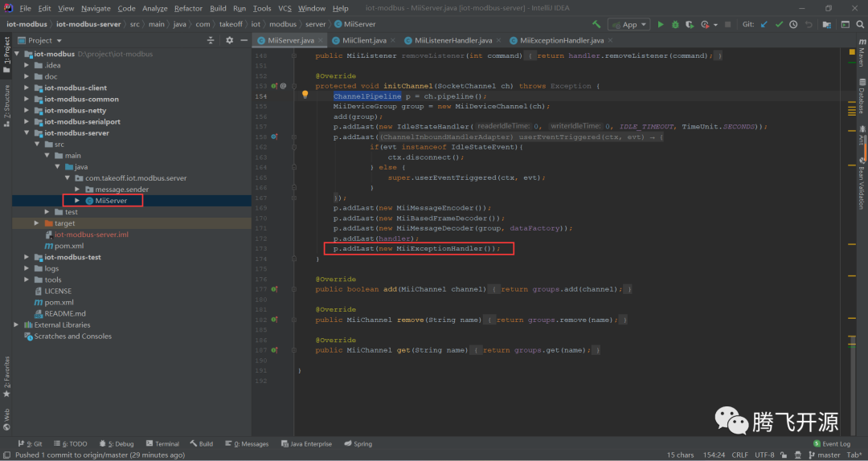
Task: Show Git history clock icon
Action: click(x=794, y=24)
